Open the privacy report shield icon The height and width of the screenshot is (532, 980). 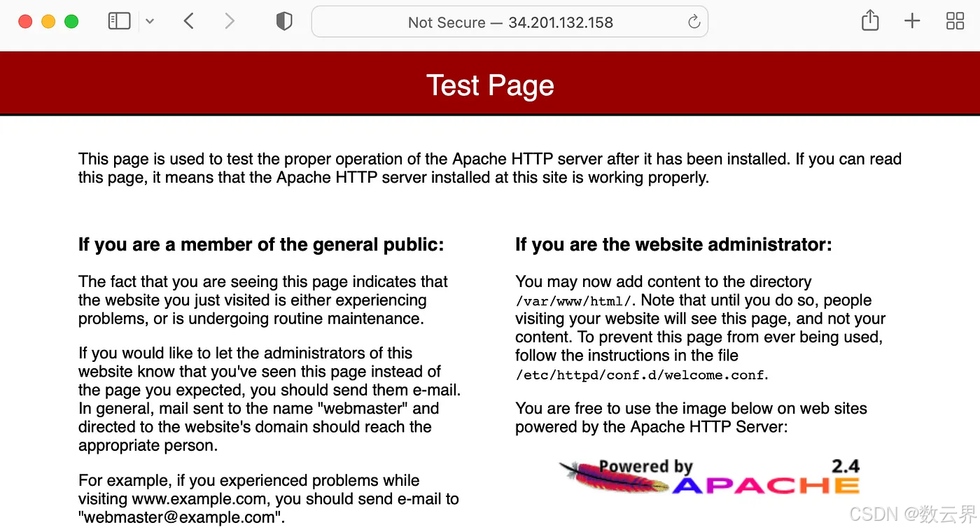(x=283, y=22)
